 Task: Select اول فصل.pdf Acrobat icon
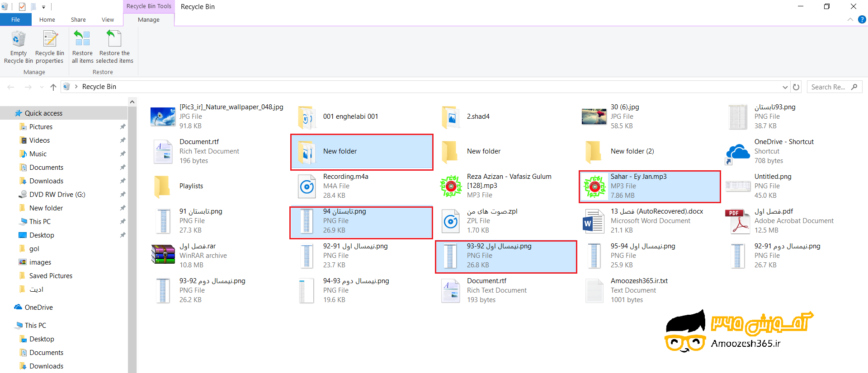pos(738,221)
